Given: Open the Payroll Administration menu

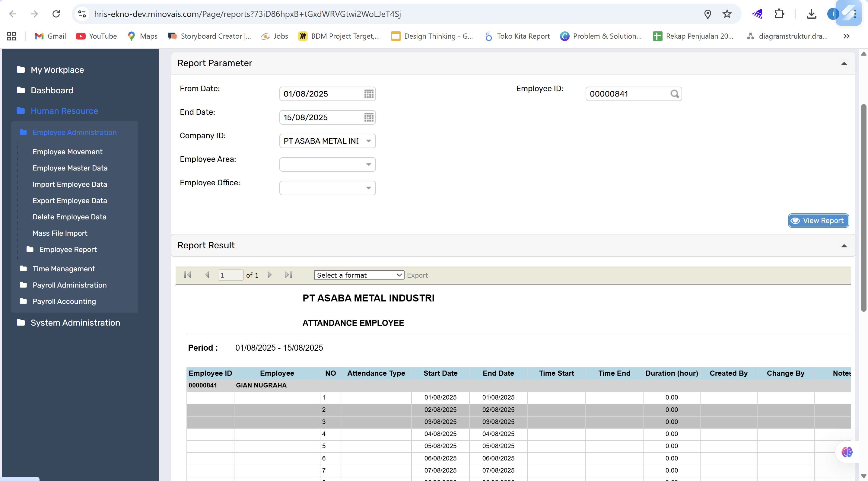Looking at the screenshot, I should coord(69,285).
